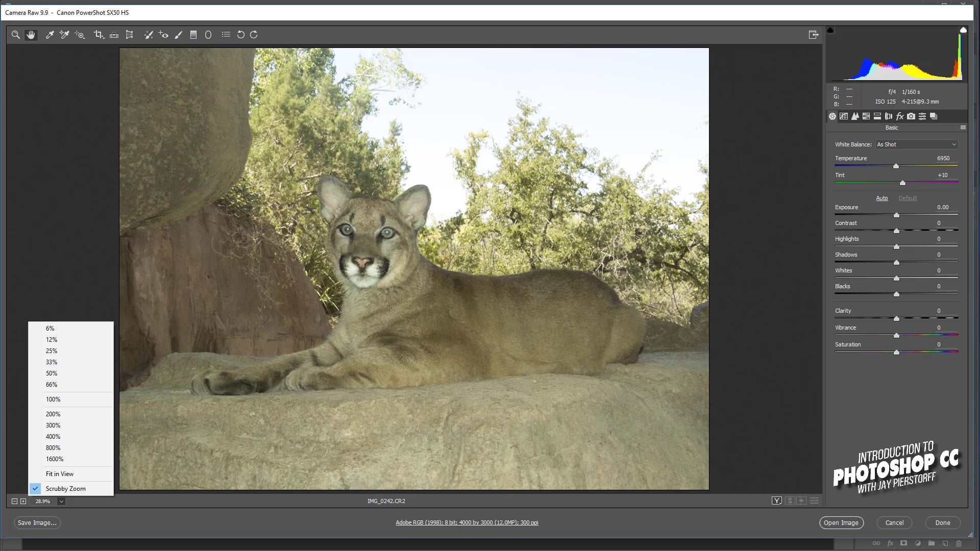Open the Tone Curve panel

pos(844,116)
